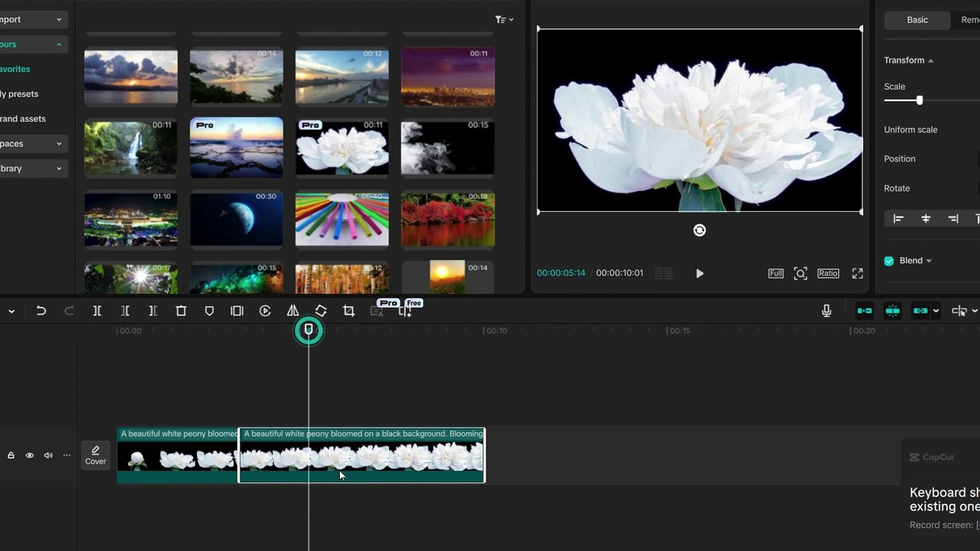Click the circular sync icon below preview
This screenshot has height=551, width=980.
tap(699, 230)
